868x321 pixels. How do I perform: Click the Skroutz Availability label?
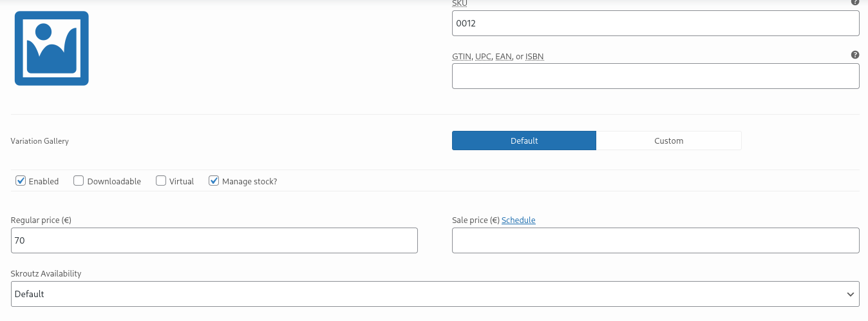tap(46, 273)
